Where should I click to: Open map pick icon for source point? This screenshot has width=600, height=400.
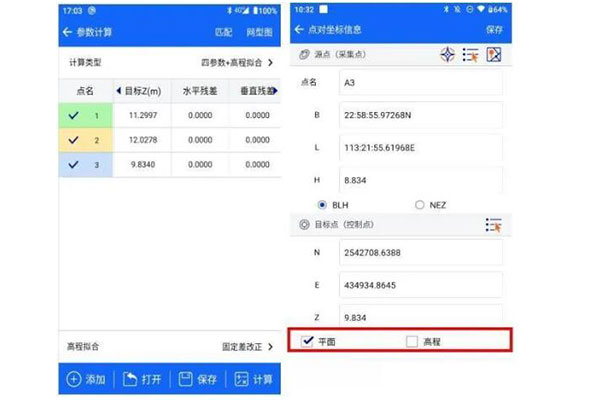(493, 55)
